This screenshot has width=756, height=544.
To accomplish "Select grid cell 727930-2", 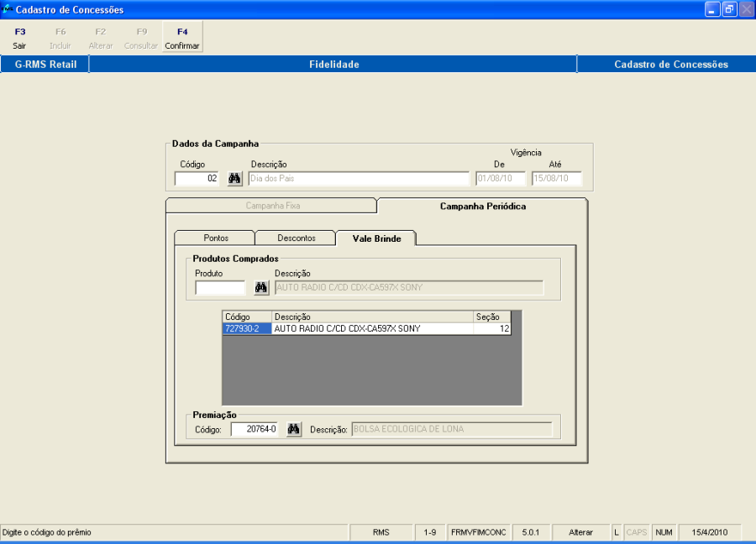I will [x=247, y=328].
